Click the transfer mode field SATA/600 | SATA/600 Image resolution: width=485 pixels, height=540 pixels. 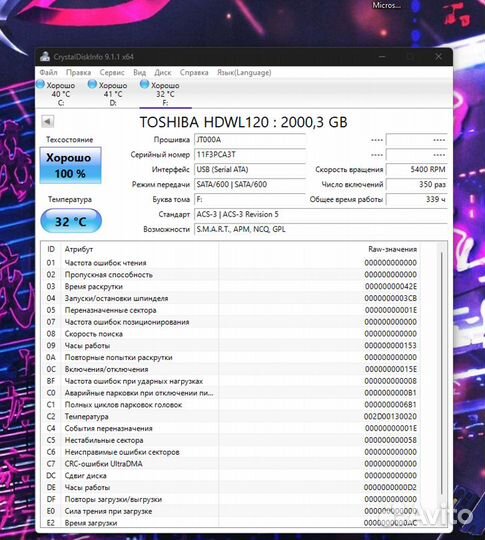(x=250, y=184)
